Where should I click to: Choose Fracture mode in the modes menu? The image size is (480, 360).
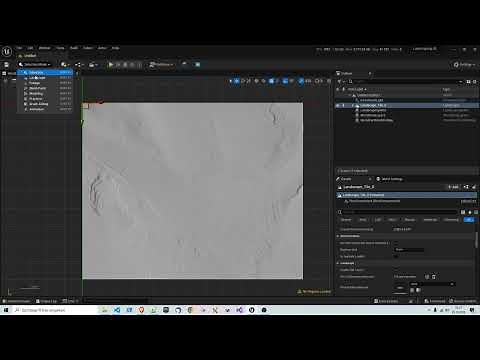(x=45, y=99)
